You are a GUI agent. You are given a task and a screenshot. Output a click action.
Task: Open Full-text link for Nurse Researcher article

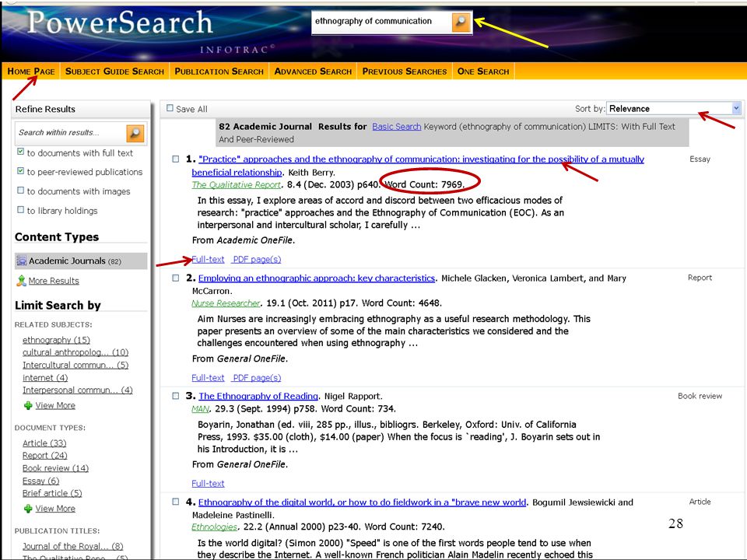(208, 378)
